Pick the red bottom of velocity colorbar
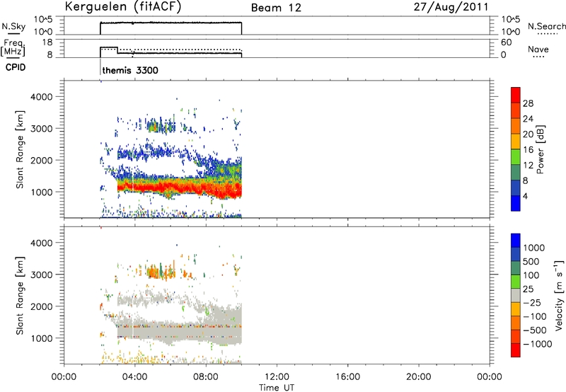This screenshot has width=566, height=392. pyautogui.click(x=516, y=350)
